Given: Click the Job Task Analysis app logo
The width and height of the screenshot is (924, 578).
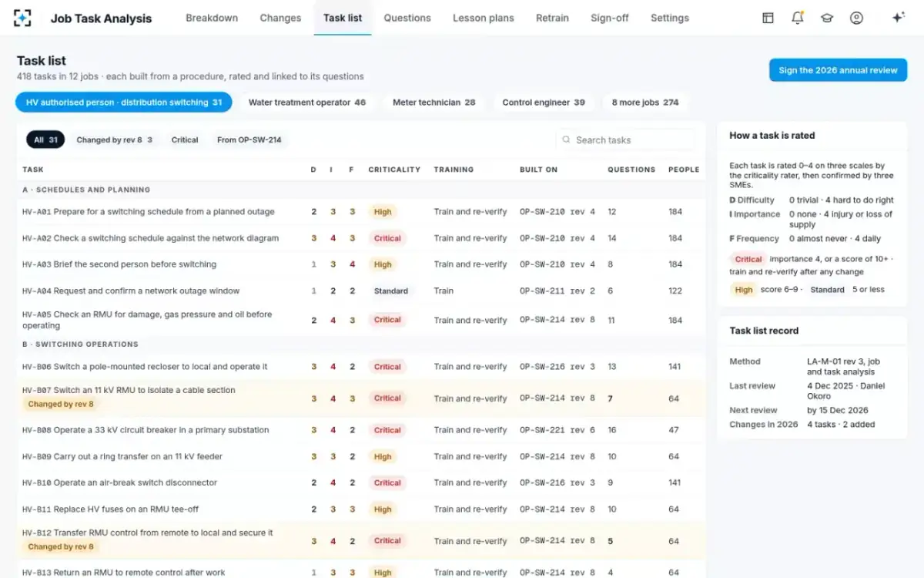Looking at the screenshot, I should point(23,18).
